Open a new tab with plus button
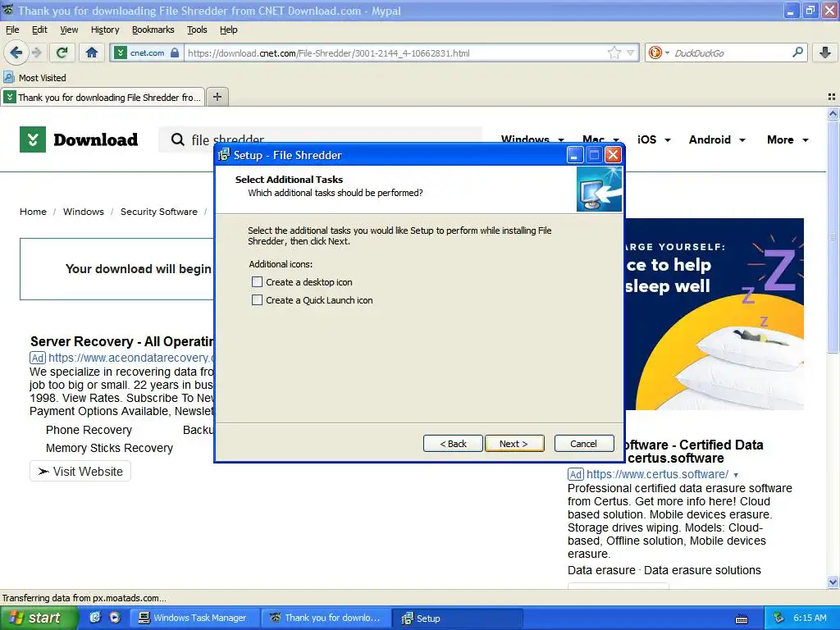Image resolution: width=840 pixels, height=630 pixels. click(217, 97)
